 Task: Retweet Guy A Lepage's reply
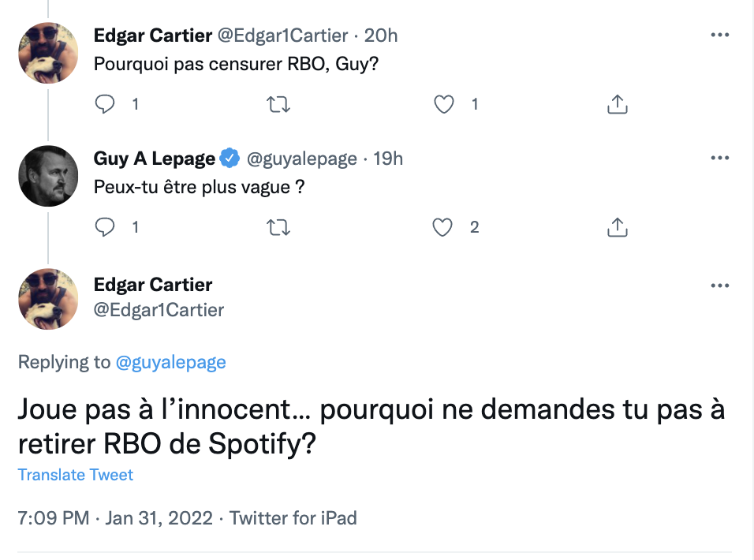coord(278,227)
